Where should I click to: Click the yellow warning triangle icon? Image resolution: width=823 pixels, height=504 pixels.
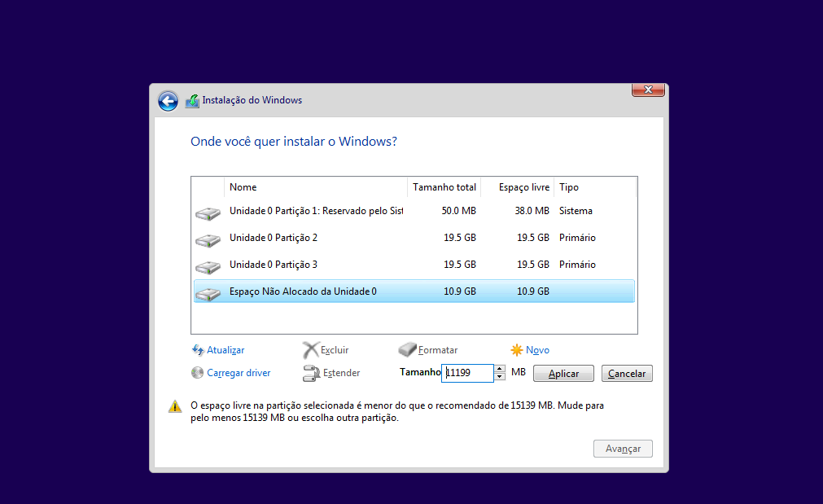click(x=175, y=406)
